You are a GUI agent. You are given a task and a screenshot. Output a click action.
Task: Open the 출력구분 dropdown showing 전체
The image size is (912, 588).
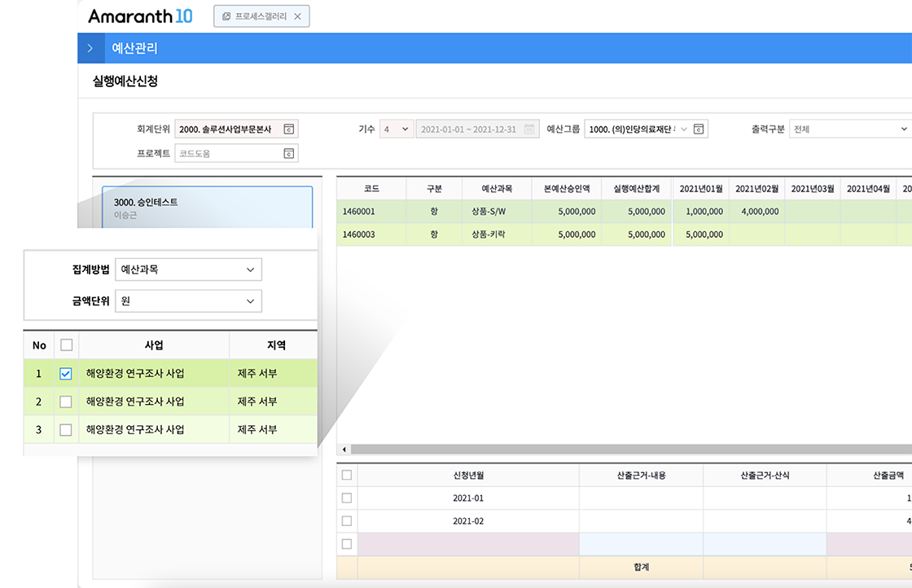850,129
